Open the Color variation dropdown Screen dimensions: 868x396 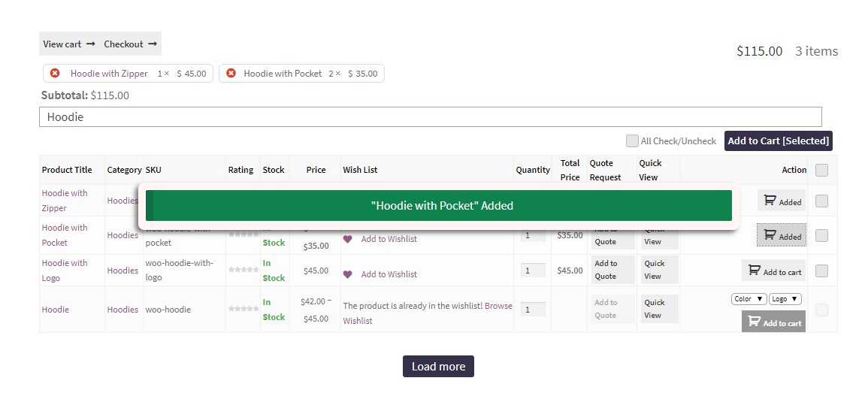749,299
